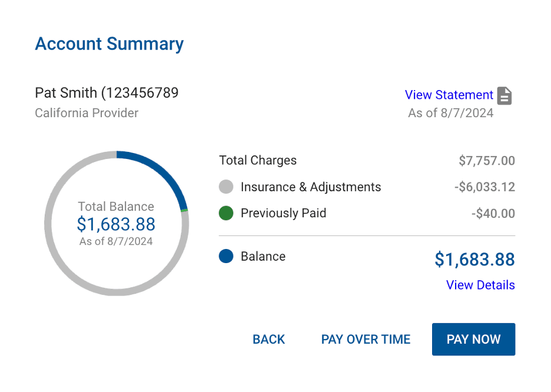This screenshot has height=392, width=551.
Task: Click the statement date As of 8/7/2024
Action: (450, 112)
